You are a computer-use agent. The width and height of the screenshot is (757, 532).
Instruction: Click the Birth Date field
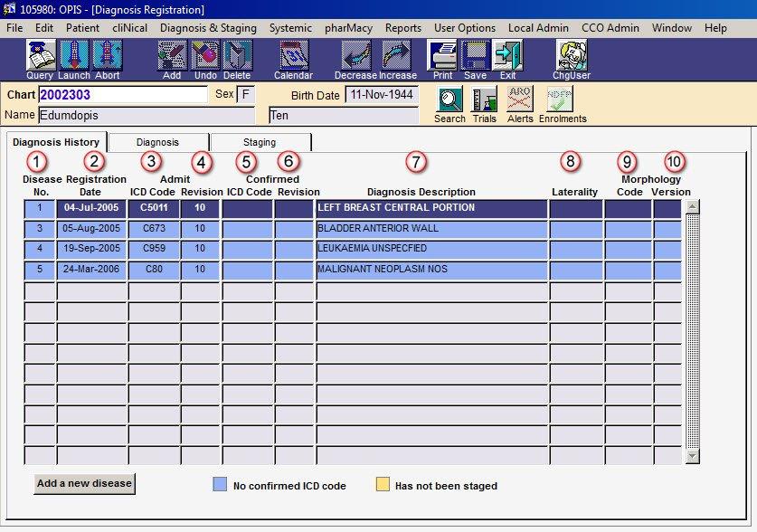click(382, 94)
